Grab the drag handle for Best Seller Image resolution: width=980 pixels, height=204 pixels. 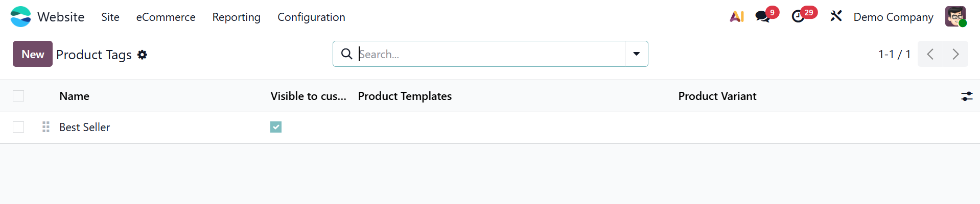(x=46, y=127)
